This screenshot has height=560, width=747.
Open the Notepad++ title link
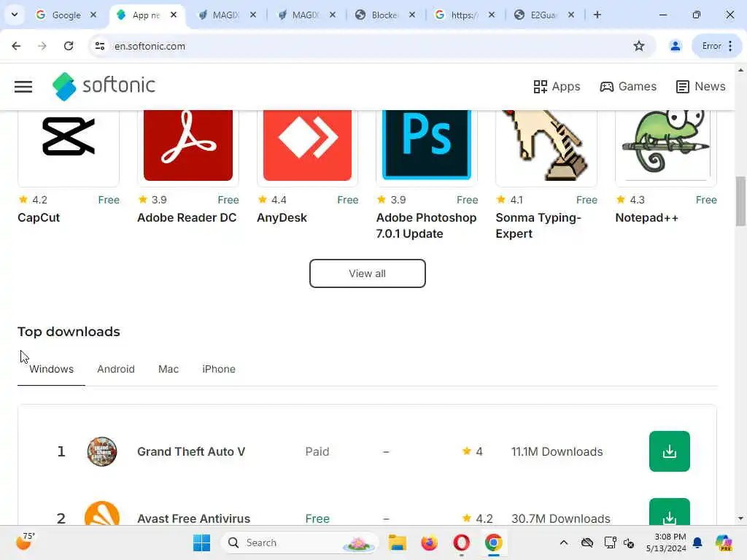point(646,217)
